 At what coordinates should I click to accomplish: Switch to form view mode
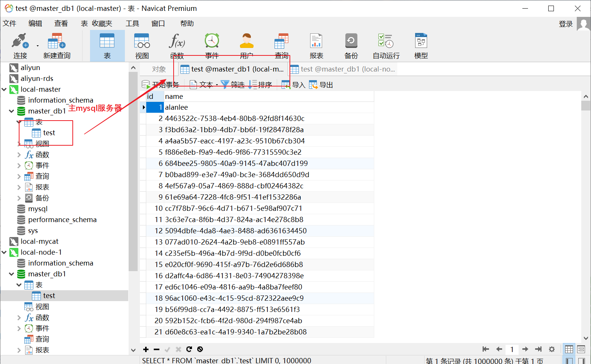coord(581,349)
